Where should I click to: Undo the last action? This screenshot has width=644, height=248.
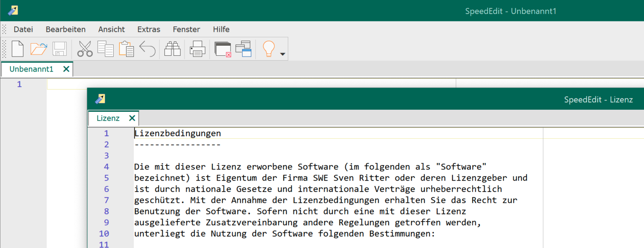(x=147, y=49)
